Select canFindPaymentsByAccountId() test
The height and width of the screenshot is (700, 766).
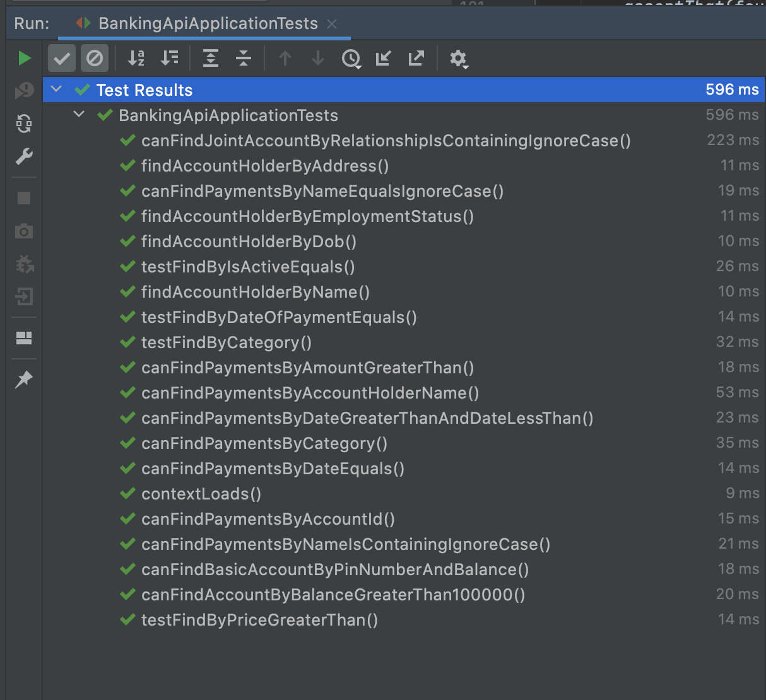268,519
